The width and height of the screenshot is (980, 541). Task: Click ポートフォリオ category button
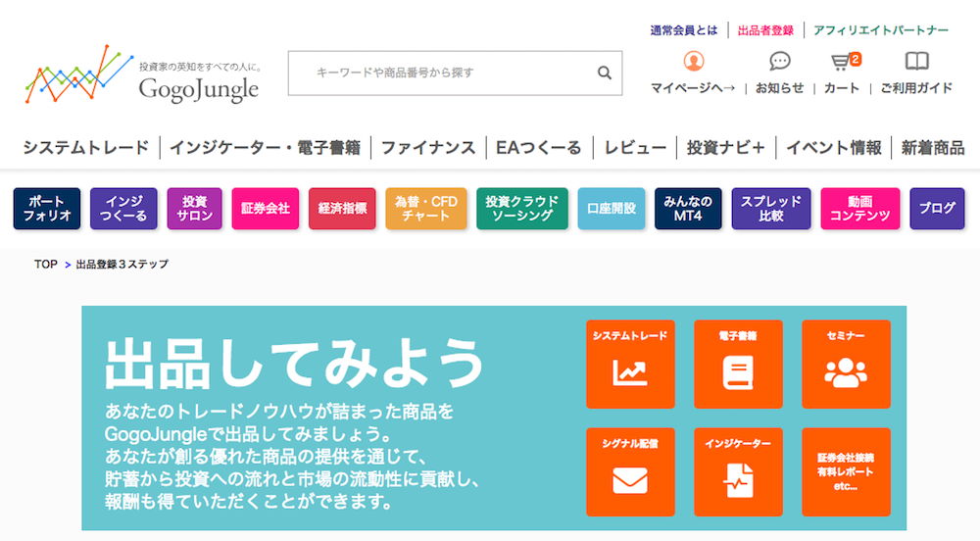tap(47, 209)
